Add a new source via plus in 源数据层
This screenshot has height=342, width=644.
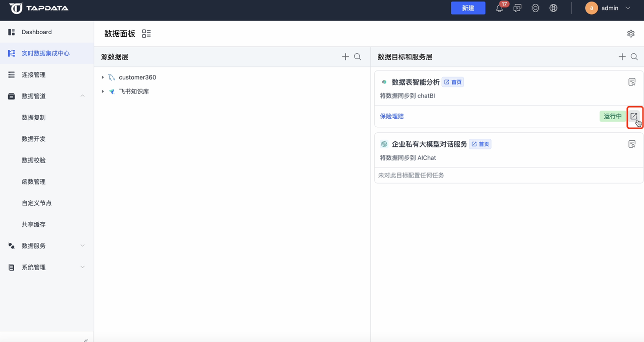pyautogui.click(x=346, y=57)
